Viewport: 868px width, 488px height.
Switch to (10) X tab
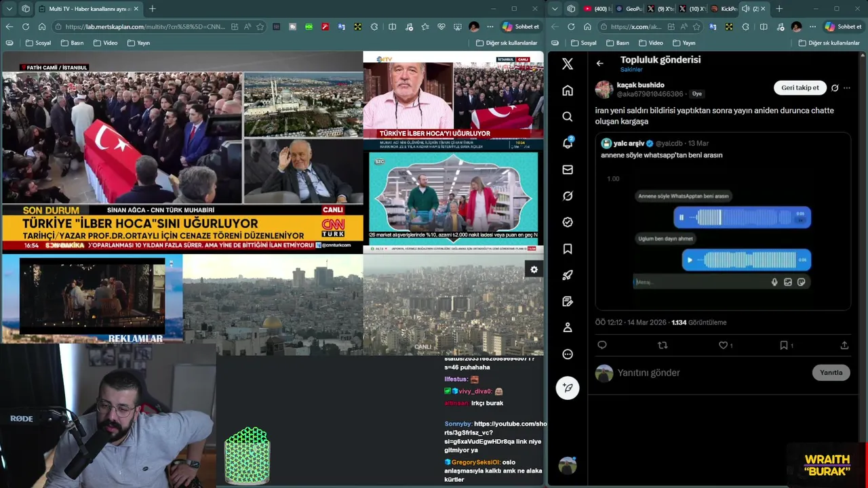pyautogui.click(x=692, y=9)
